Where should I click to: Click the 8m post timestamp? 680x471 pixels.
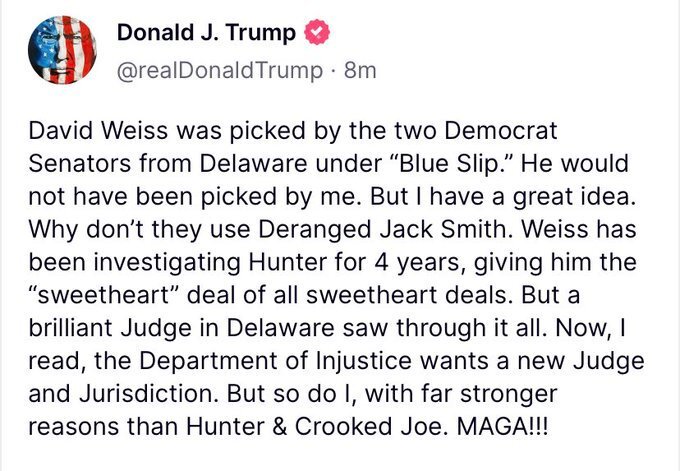pyautogui.click(x=359, y=71)
